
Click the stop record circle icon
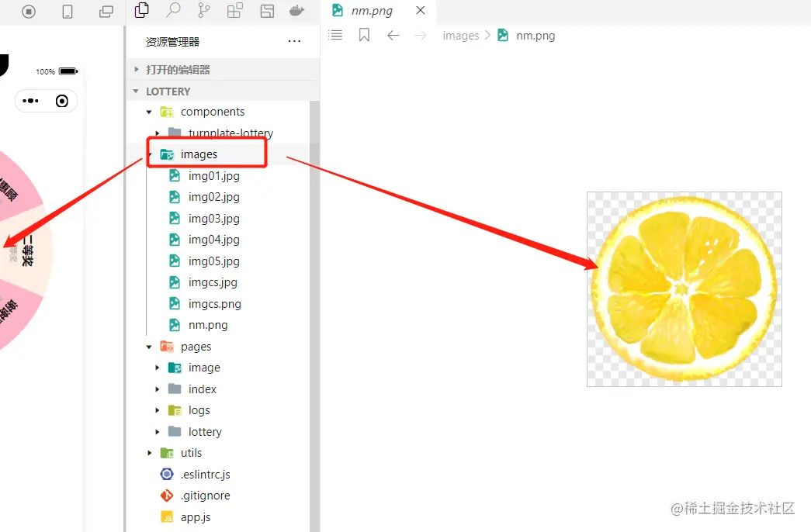pyautogui.click(x=29, y=12)
